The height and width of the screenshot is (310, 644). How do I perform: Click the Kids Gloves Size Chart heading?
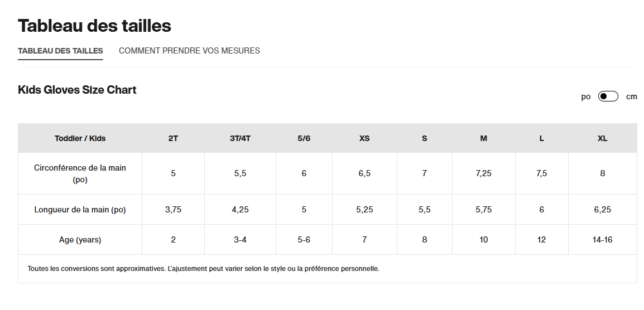(77, 90)
